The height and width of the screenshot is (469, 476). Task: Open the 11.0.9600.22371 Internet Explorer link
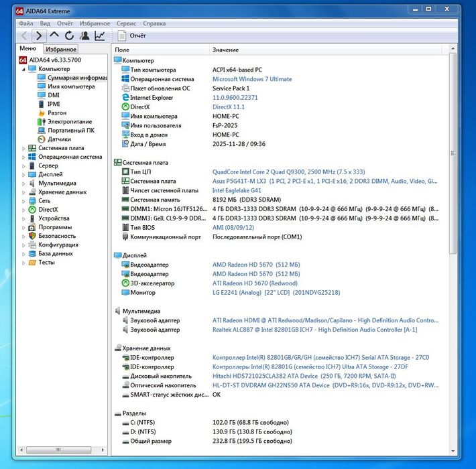coord(235,98)
